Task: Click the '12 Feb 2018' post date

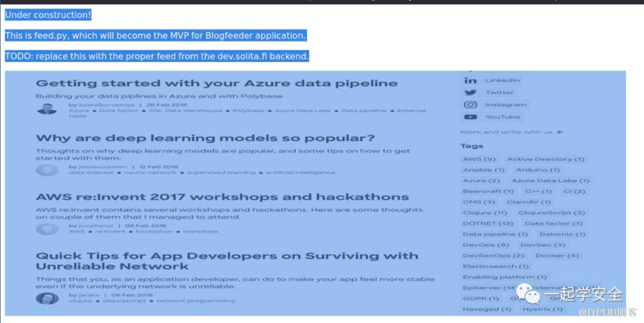Action: tap(158, 167)
